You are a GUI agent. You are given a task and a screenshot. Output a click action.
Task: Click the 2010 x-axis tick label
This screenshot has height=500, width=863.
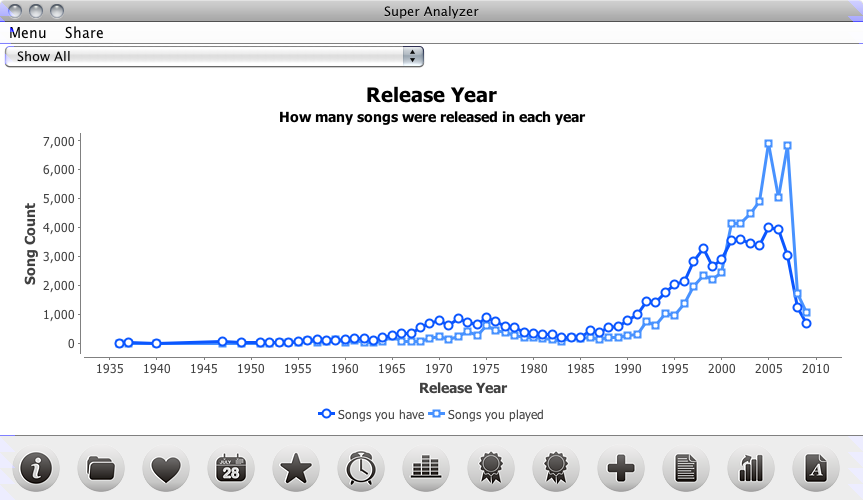pyautogui.click(x=815, y=369)
